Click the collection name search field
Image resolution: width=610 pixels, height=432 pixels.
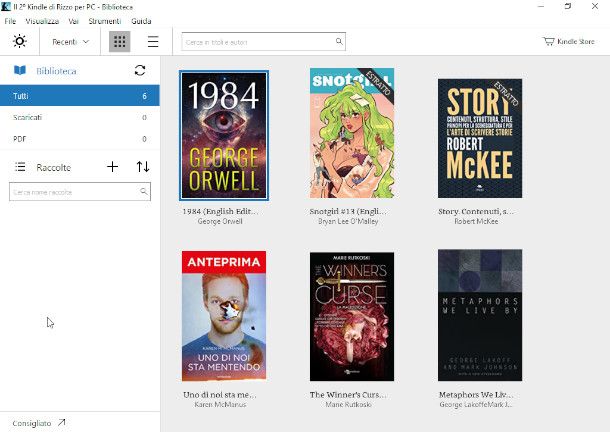click(x=80, y=192)
